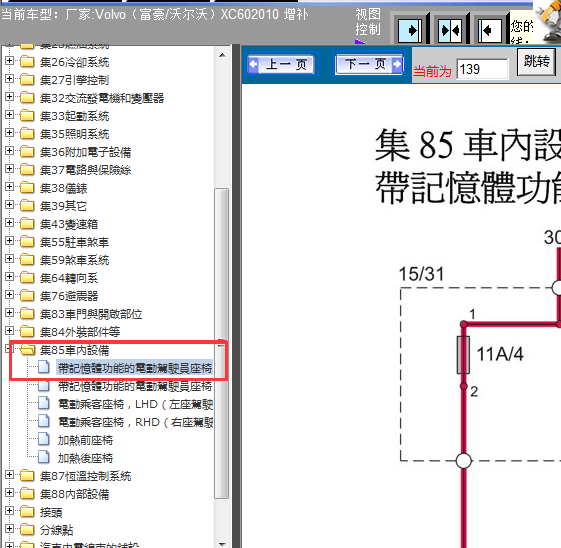
Task: Click the center-collapse view control icon
Action: click(x=450, y=30)
